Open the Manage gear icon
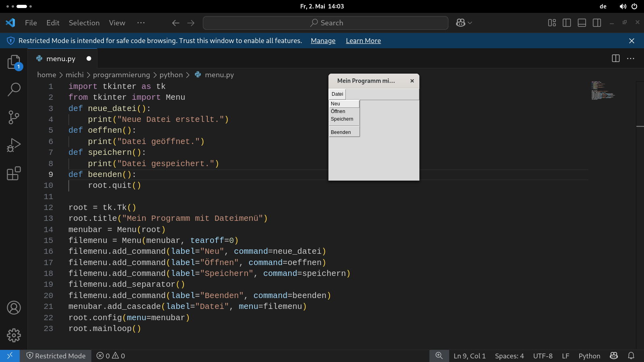 coord(14,335)
